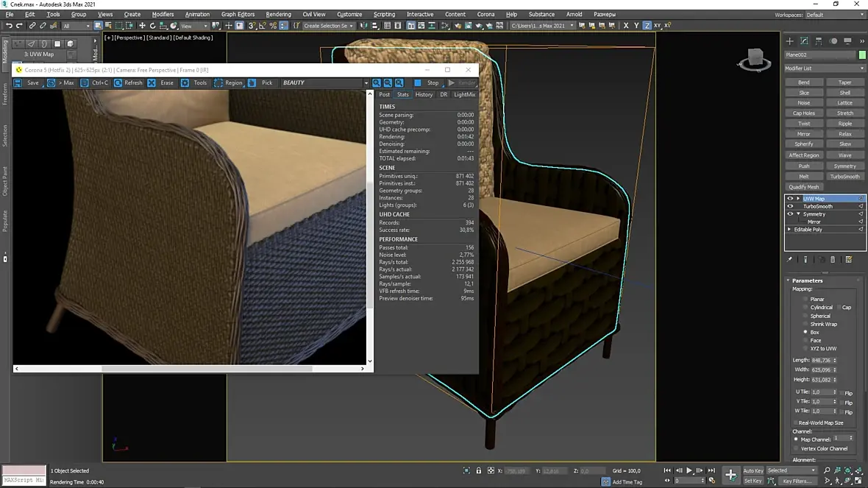Switch to the LightMix tab
This screenshot has width=868, height=488.
[x=464, y=95]
